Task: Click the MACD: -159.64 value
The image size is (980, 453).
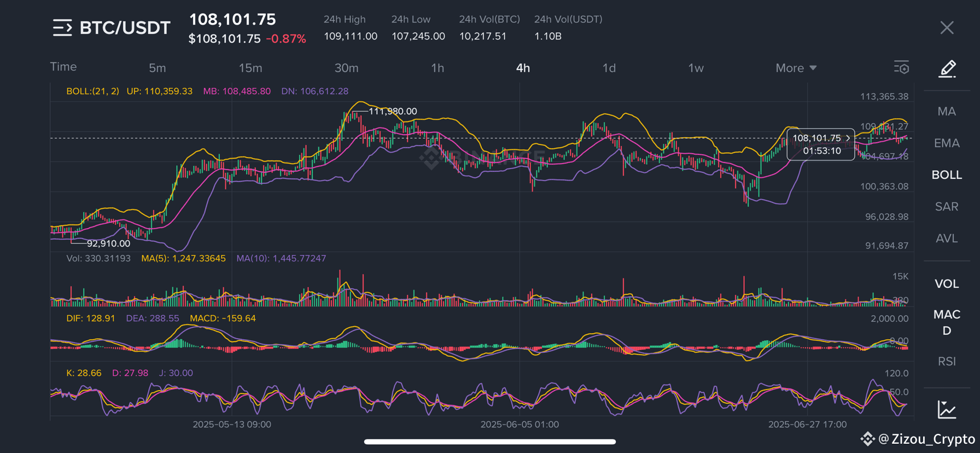Action: pos(223,318)
